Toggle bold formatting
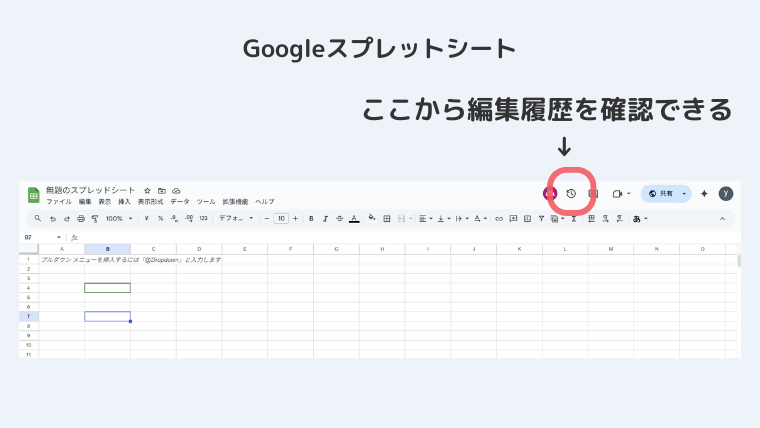This screenshot has height=428, width=760. [311, 219]
